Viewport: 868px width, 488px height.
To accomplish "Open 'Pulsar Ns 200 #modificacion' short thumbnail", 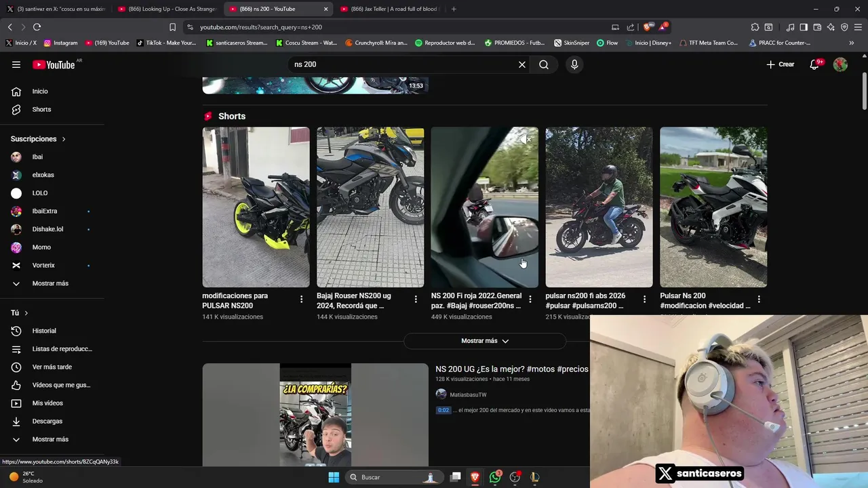I will pyautogui.click(x=713, y=207).
